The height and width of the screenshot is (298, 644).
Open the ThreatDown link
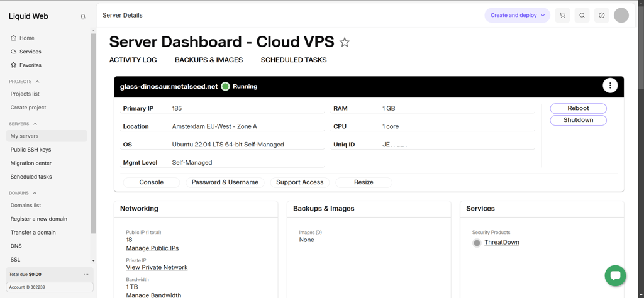coord(501,242)
